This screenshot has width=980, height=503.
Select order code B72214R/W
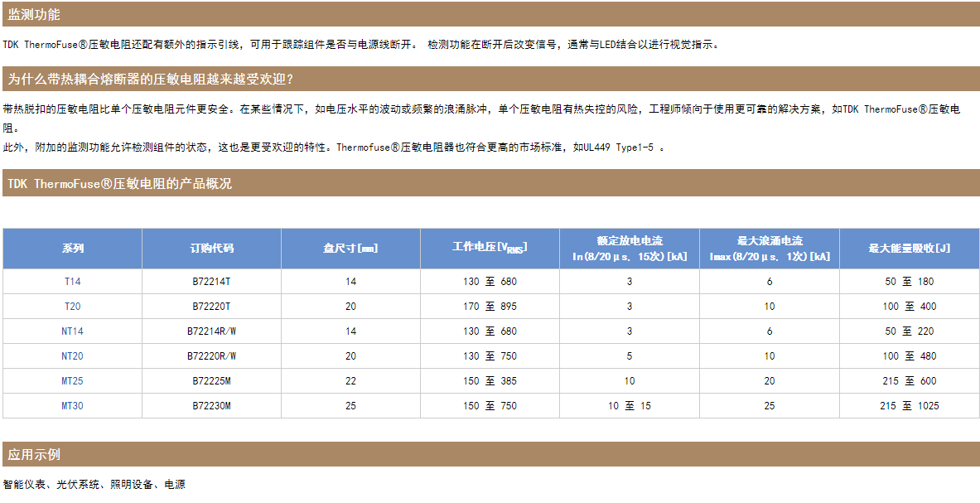212,331
